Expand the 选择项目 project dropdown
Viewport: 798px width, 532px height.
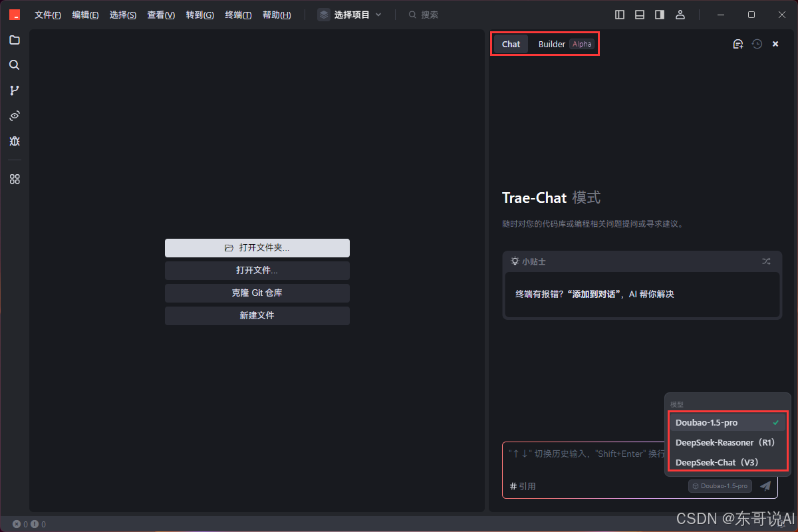[350, 15]
